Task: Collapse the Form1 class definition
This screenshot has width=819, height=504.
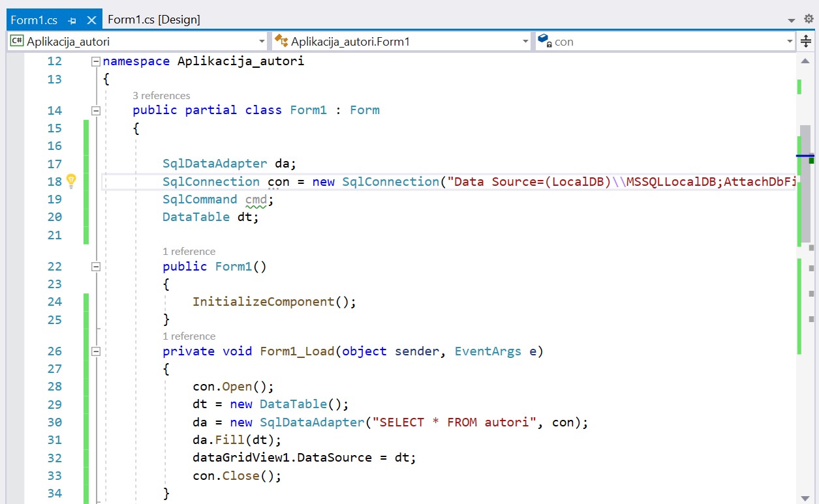Action: point(96,110)
